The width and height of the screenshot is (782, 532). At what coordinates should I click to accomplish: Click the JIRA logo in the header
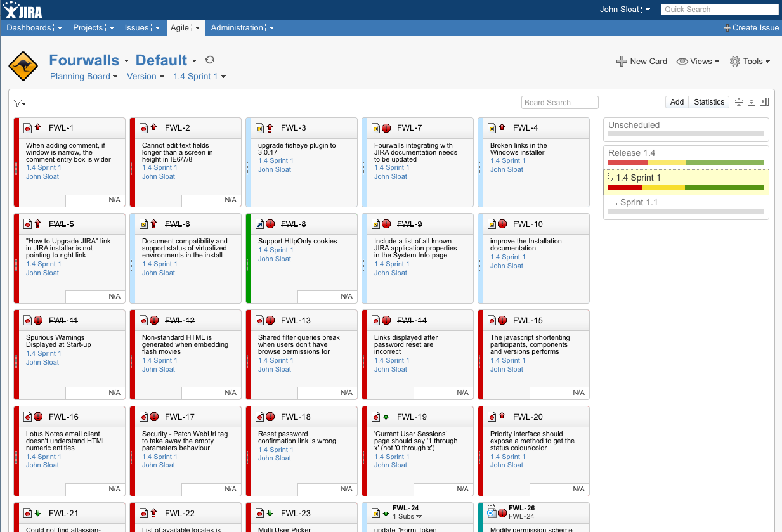tap(23, 10)
